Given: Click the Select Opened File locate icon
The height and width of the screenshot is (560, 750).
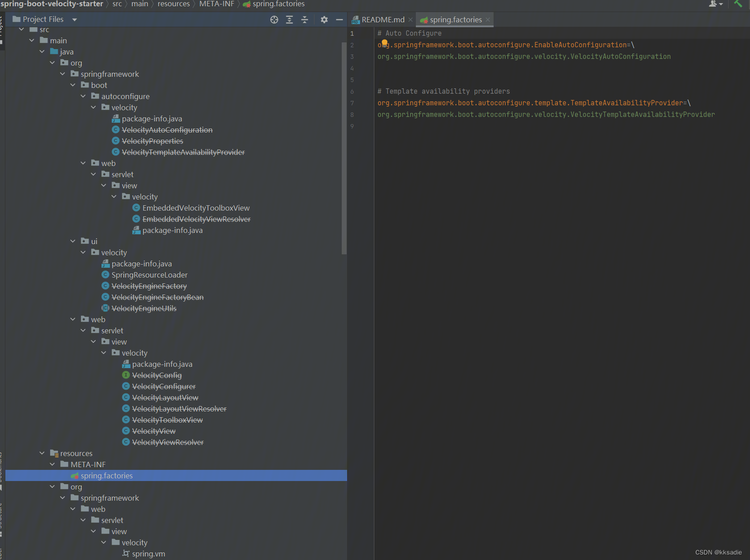Looking at the screenshot, I should click(274, 19).
